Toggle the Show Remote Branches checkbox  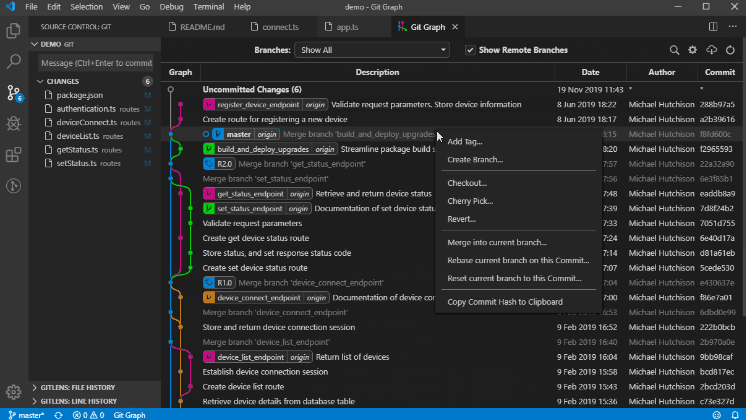[x=470, y=50]
